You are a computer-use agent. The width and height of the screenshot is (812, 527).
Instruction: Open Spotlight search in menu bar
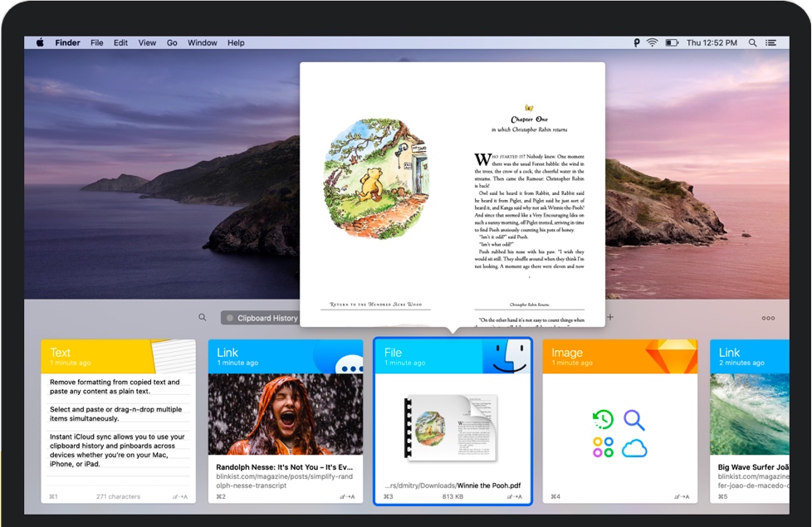tap(753, 42)
